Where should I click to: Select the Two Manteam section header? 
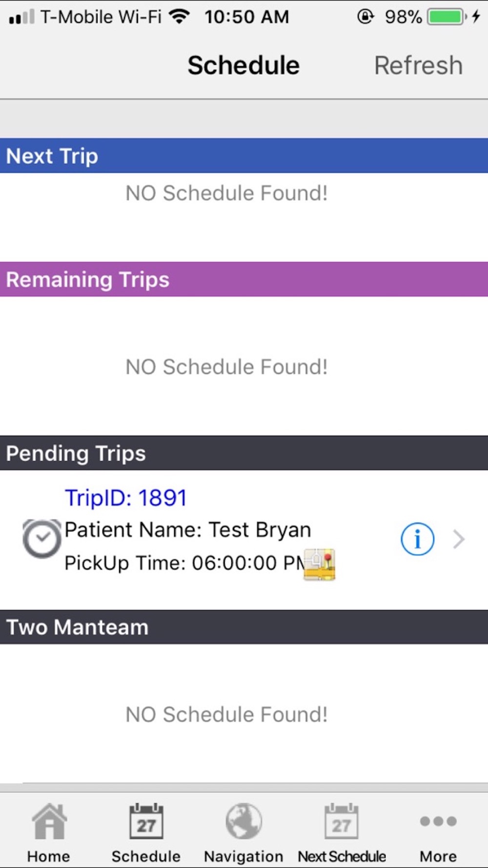[x=244, y=627]
